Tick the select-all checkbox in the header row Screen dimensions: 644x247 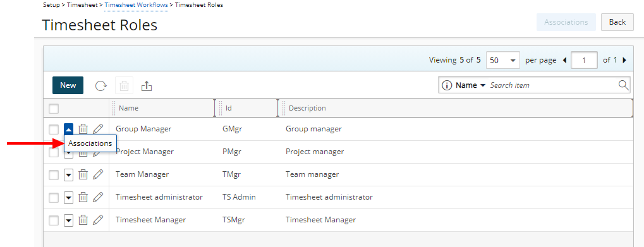[54, 108]
